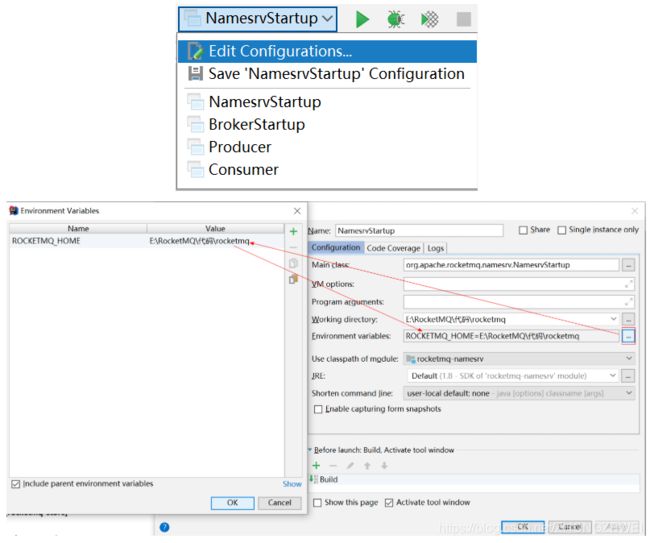Confirm Environment Variables dialog with OK
This screenshot has width=650, height=543.
[233, 503]
